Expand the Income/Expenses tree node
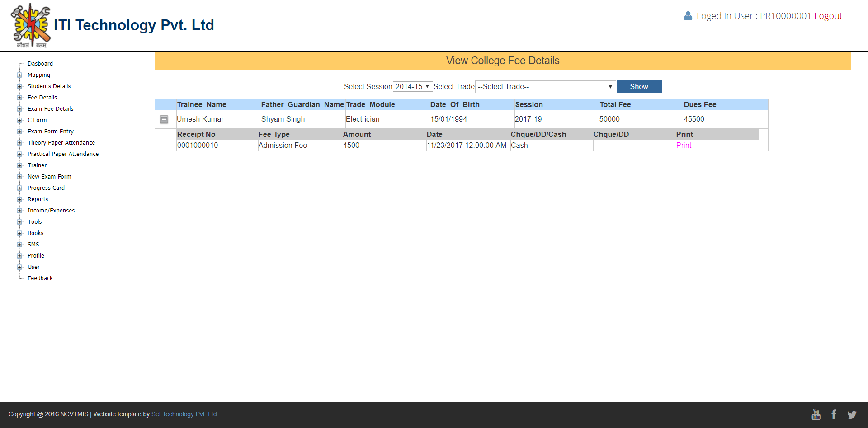This screenshot has height=428, width=868. (x=19, y=211)
